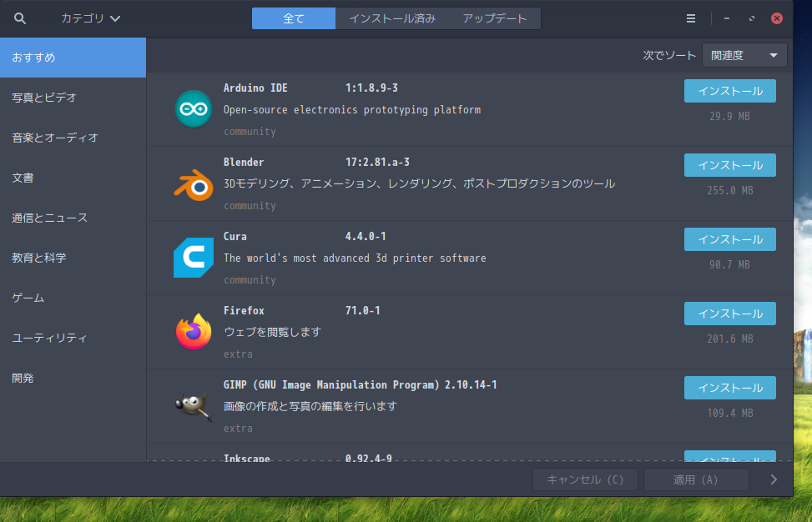This screenshot has height=522, width=812.
Task: Select the おすすめ category
Action: pyautogui.click(x=73, y=58)
